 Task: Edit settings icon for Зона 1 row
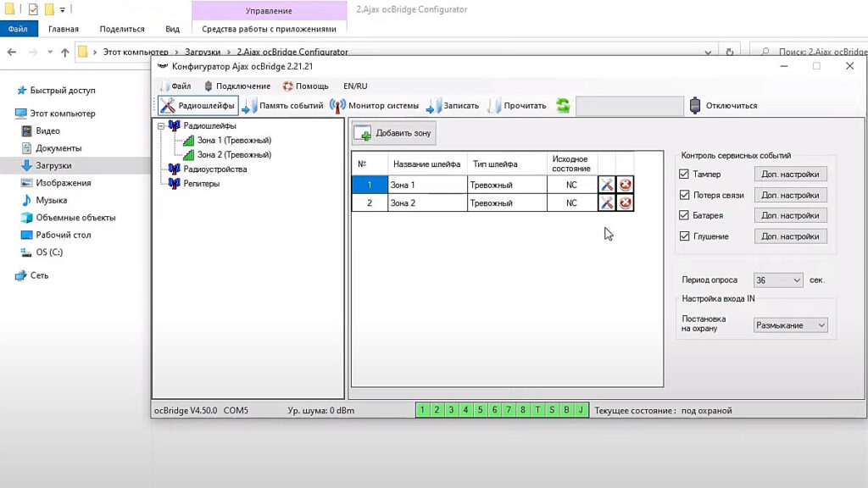pyautogui.click(x=607, y=185)
